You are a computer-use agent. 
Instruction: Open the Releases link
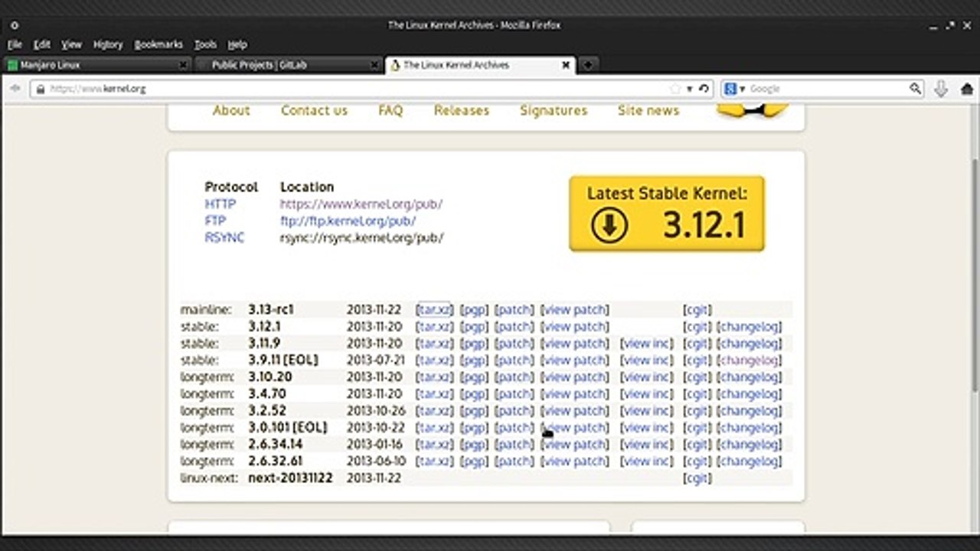point(462,110)
